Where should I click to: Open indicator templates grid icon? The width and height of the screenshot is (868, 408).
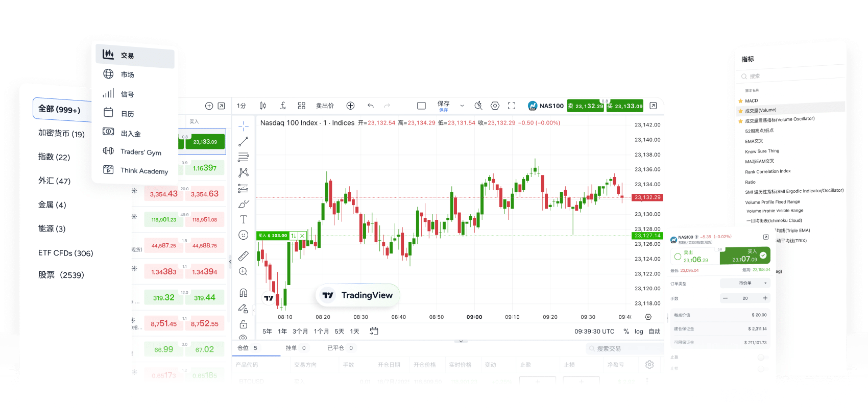[301, 106]
